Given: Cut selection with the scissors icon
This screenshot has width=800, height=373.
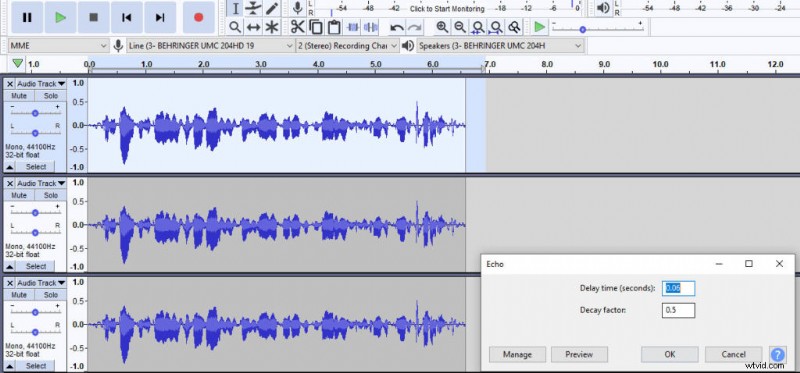Looking at the screenshot, I should 297,27.
